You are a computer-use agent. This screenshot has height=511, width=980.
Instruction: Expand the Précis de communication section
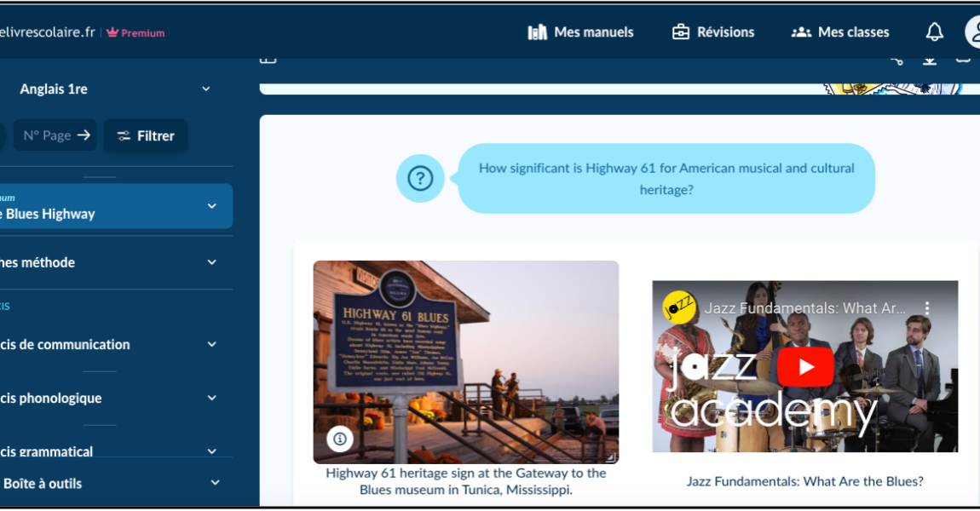tap(211, 345)
